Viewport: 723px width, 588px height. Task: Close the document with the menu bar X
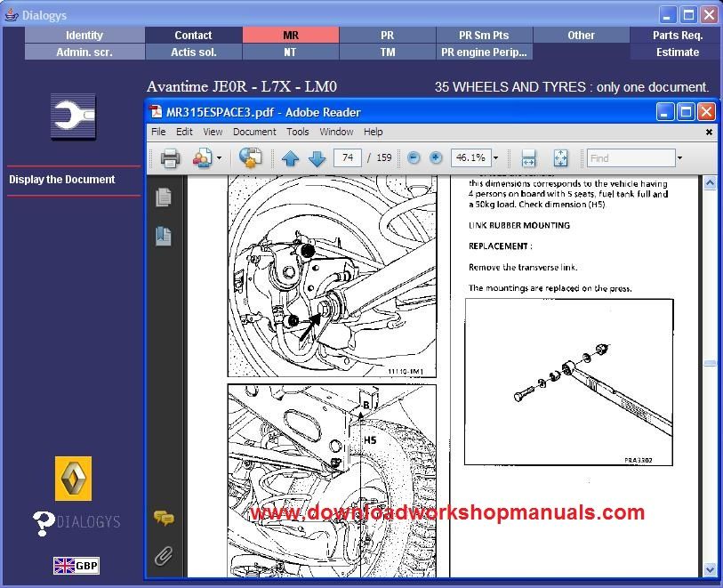(709, 133)
